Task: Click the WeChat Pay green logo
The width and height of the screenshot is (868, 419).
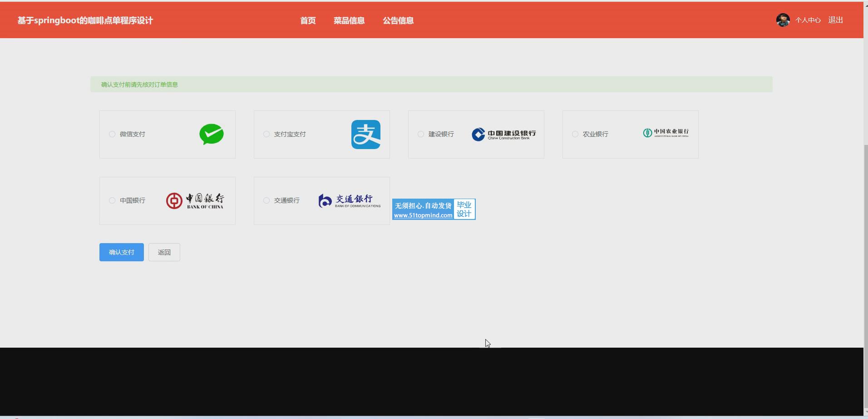Action: point(212,134)
